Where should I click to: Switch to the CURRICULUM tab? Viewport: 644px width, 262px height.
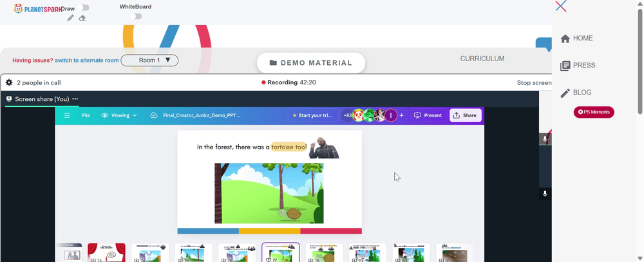pos(482,59)
